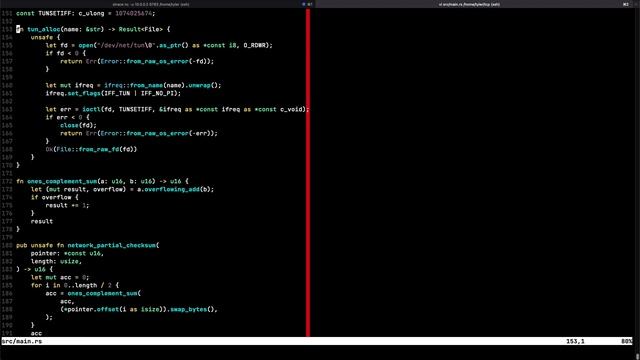Image resolution: width=640 pixels, height=360 pixels.
Task: Click the red vertical split divider between panes
Action: coord(308,172)
